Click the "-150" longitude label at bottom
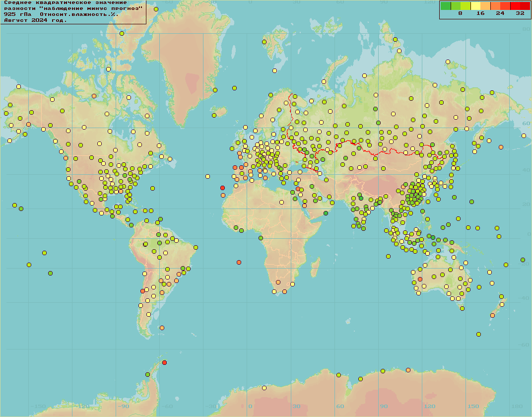The height and width of the screenshot is (417, 532). pyautogui.click(x=38, y=406)
